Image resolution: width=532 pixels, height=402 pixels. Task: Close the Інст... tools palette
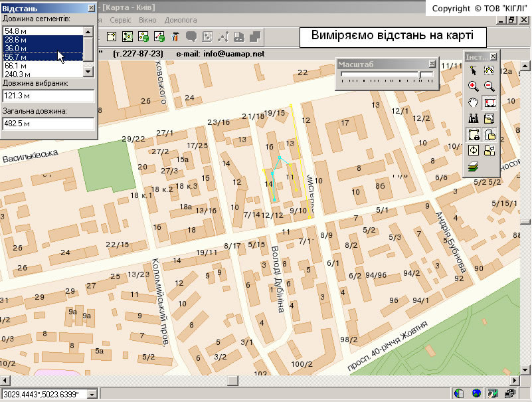(x=493, y=56)
